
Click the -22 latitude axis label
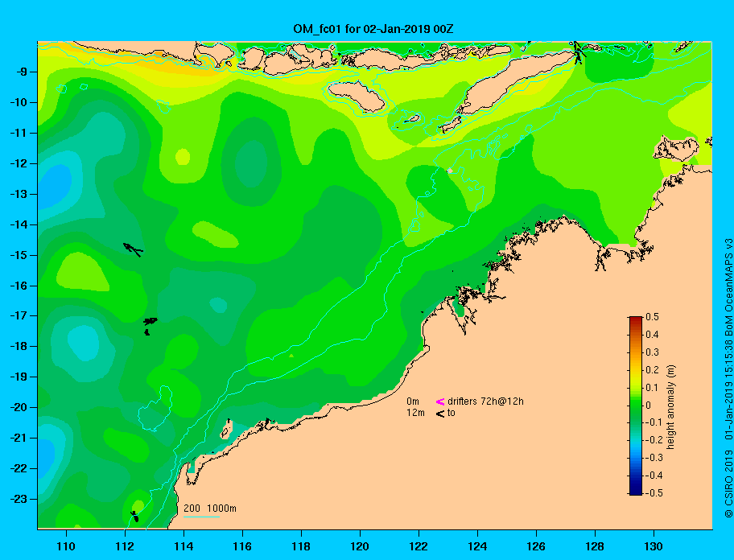click(x=19, y=468)
